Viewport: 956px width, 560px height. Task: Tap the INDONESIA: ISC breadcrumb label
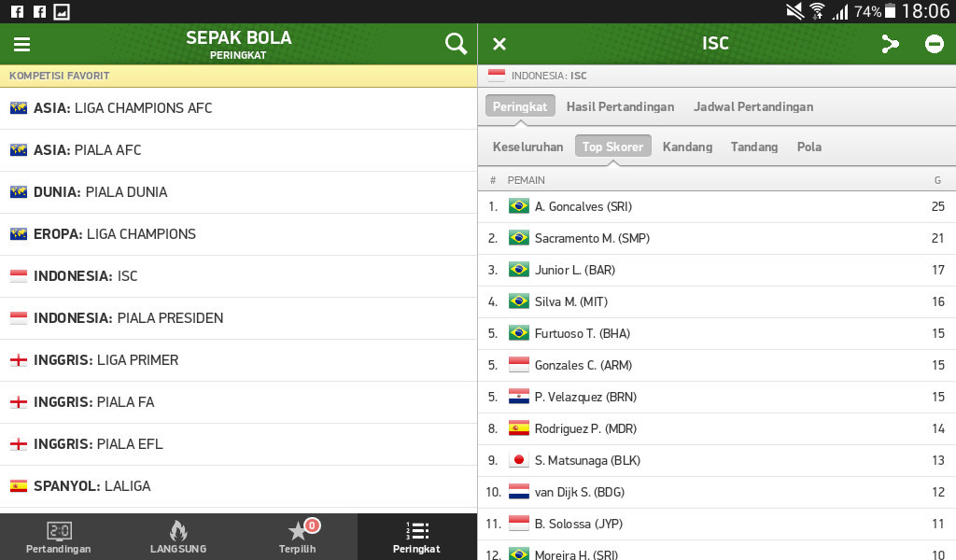pyautogui.click(x=549, y=76)
